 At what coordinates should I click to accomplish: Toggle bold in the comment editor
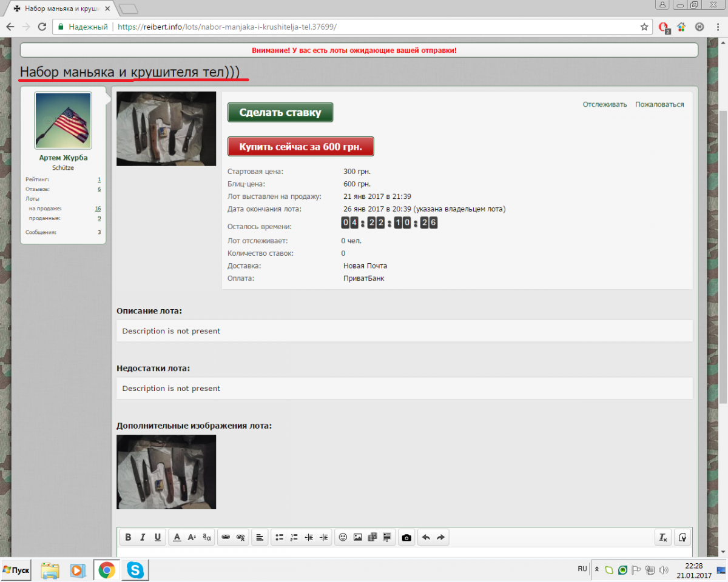click(128, 537)
